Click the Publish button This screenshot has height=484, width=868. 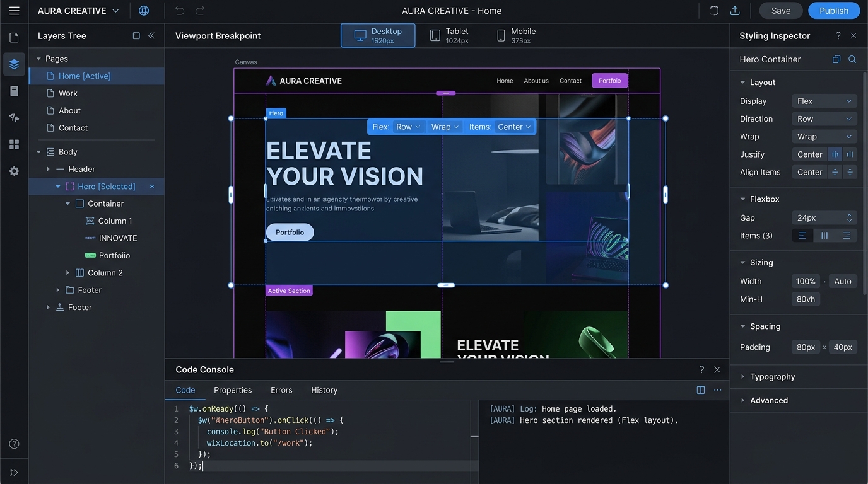point(834,11)
